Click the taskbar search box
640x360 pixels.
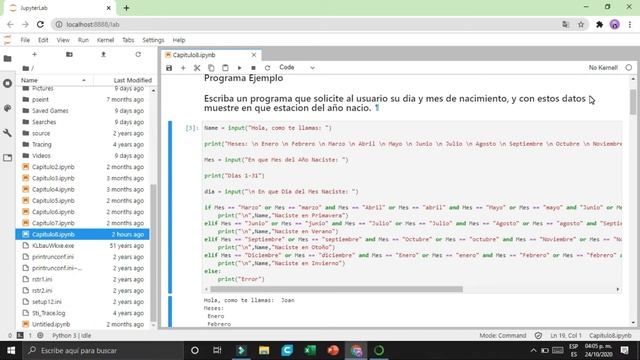(x=102, y=350)
